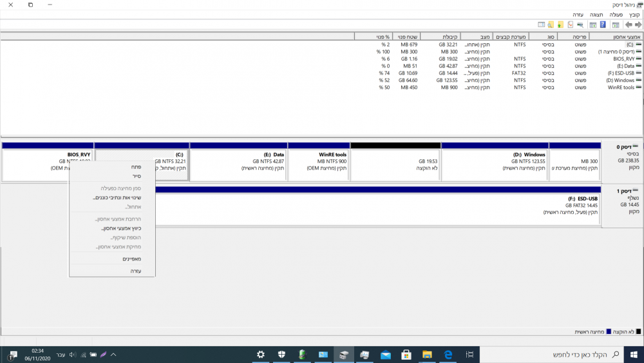The width and height of the screenshot is (644, 363).
Task: Open the קובץ (File) menu
Action: coord(634,15)
